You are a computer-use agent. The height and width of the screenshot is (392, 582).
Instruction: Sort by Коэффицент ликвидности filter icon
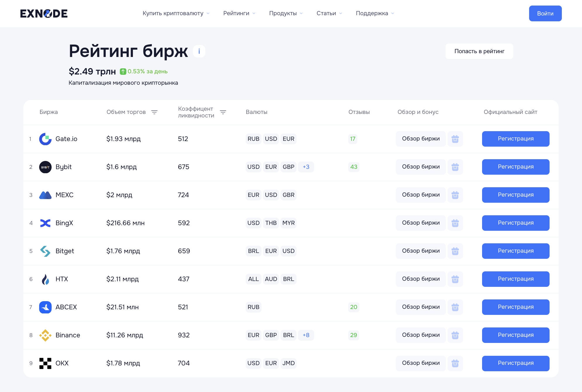point(223,112)
